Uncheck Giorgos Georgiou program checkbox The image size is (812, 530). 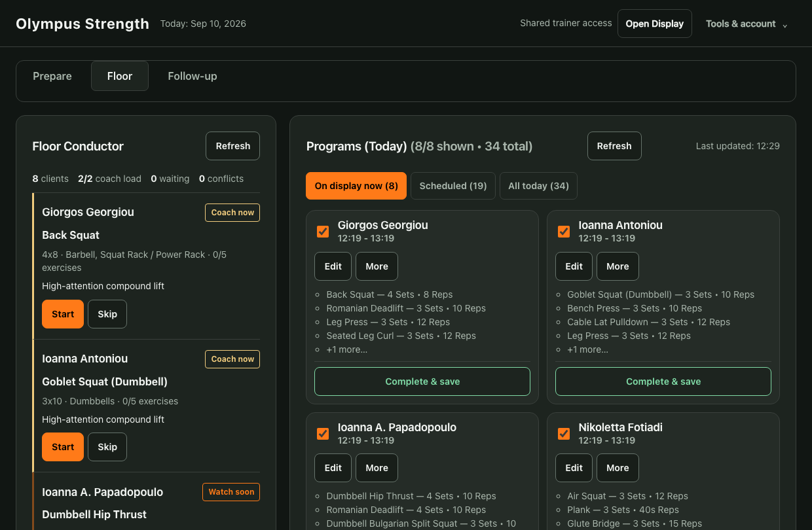click(x=323, y=231)
